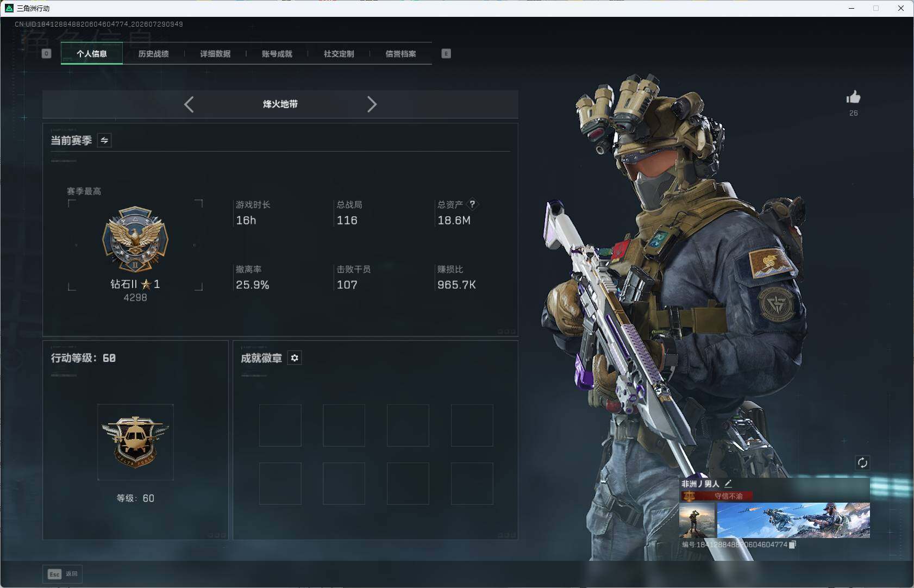This screenshot has width=914, height=588.
Task: Show previous game mode with left chevron
Action: click(189, 104)
